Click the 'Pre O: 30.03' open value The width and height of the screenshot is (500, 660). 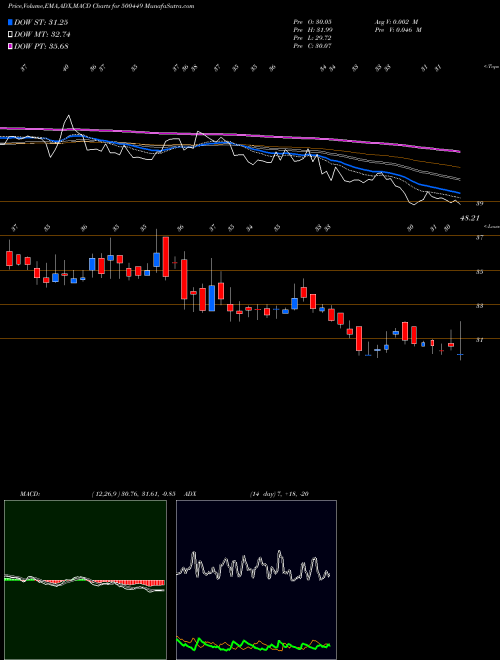tap(312, 22)
